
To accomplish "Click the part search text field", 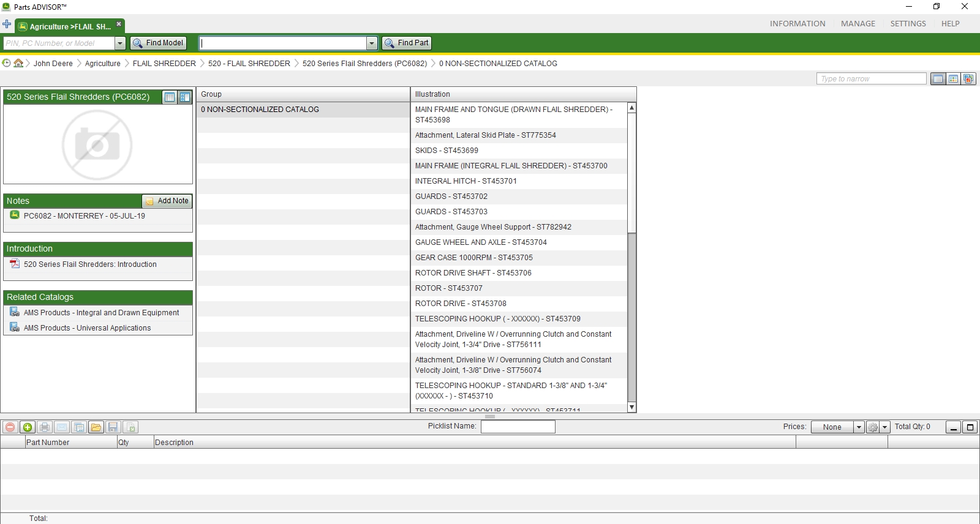I will (x=282, y=43).
